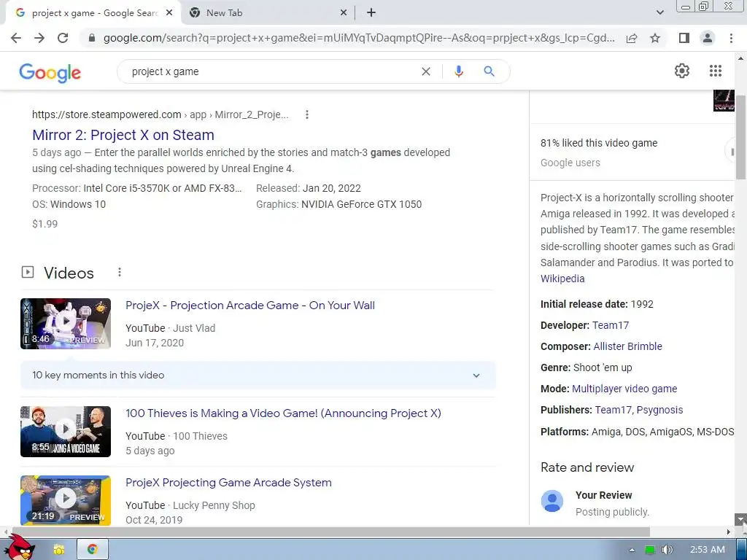Close the New Tab tab
Screen dimensions: 747x560
(344, 13)
